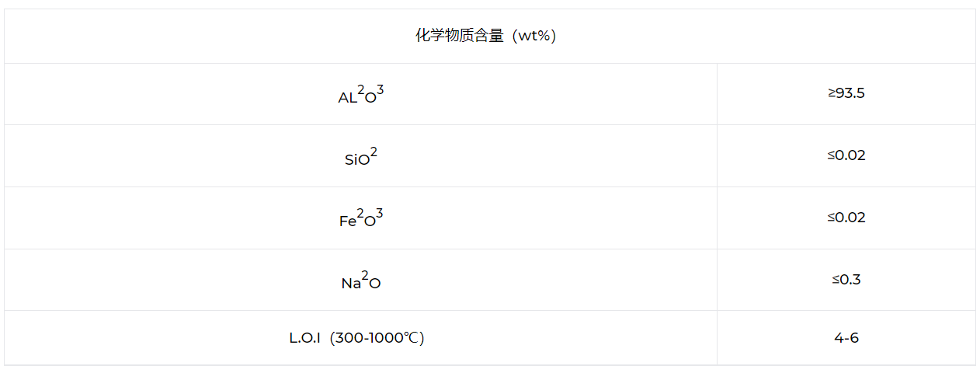Click the superscript 3 in Fe2O3
The width and height of the screenshot is (980, 366).
[380, 214]
